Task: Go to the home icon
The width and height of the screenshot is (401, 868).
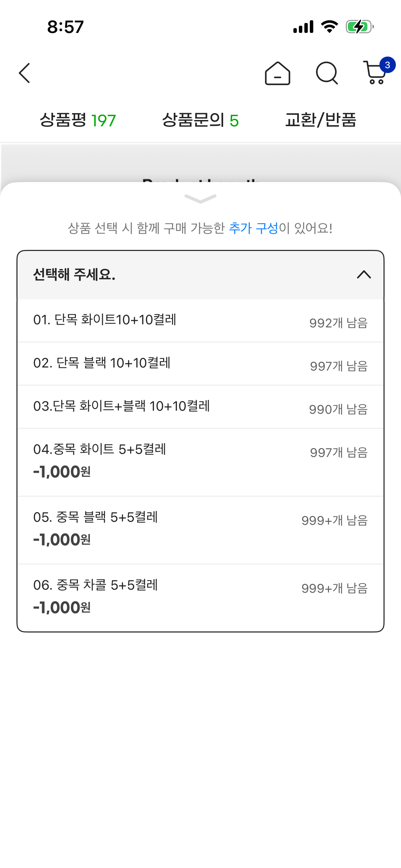Action: click(x=277, y=73)
